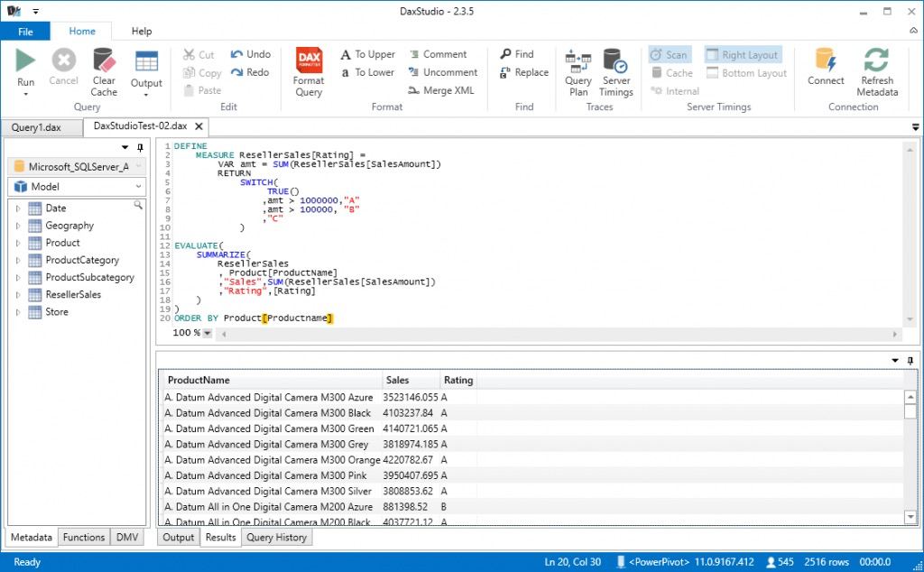Undo the last edit

tap(251, 53)
